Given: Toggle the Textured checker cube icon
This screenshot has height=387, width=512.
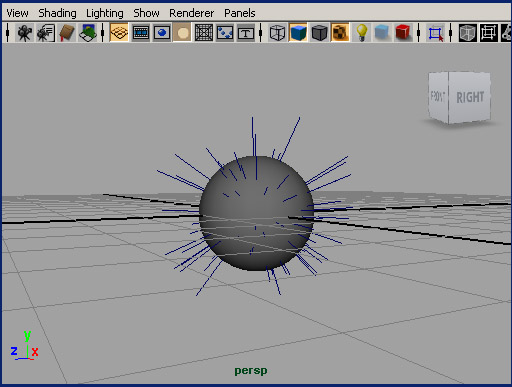Looking at the screenshot, I should pyautogui.click(x=340, y=33).
